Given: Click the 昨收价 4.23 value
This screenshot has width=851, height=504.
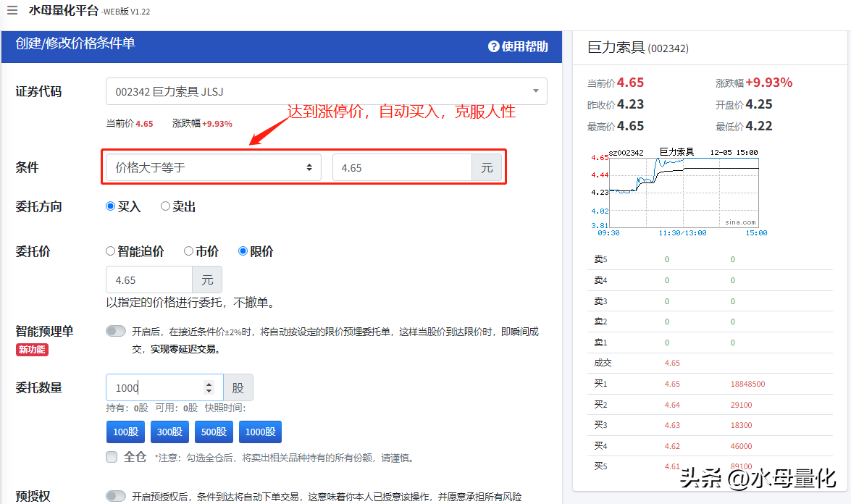Looking at the screenshot, I should 630,104.
